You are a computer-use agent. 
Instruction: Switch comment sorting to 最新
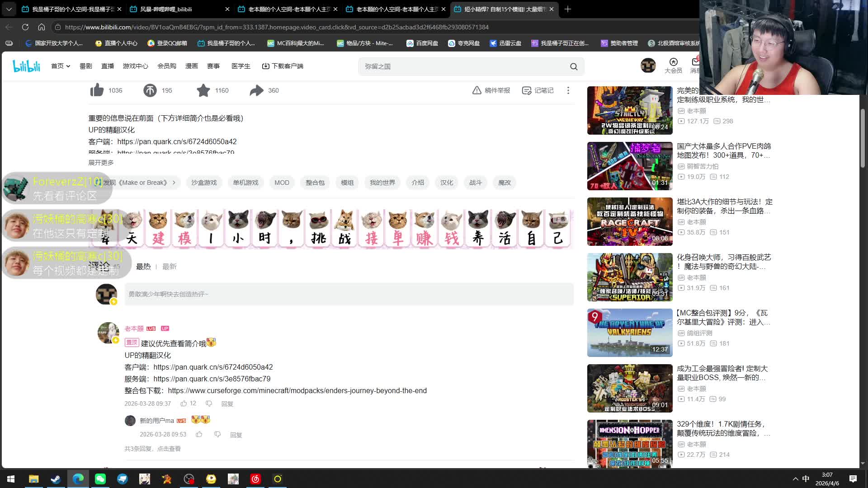coord(169,267)
